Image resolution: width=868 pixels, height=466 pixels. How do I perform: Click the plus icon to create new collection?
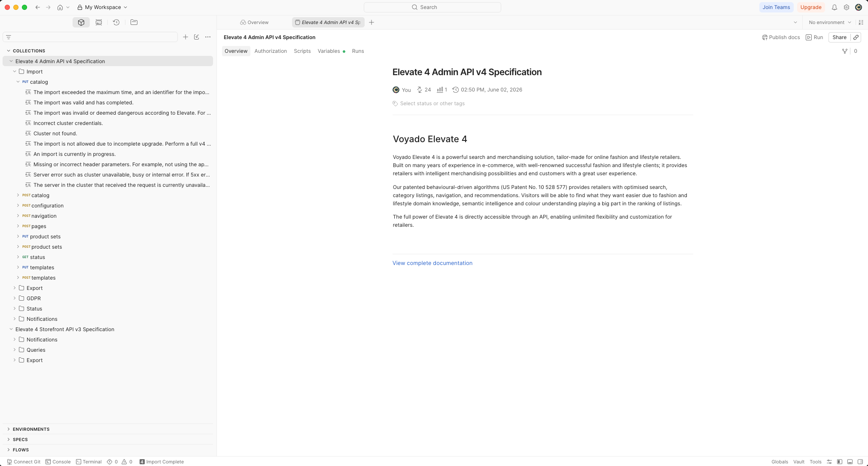pos(186,37)
